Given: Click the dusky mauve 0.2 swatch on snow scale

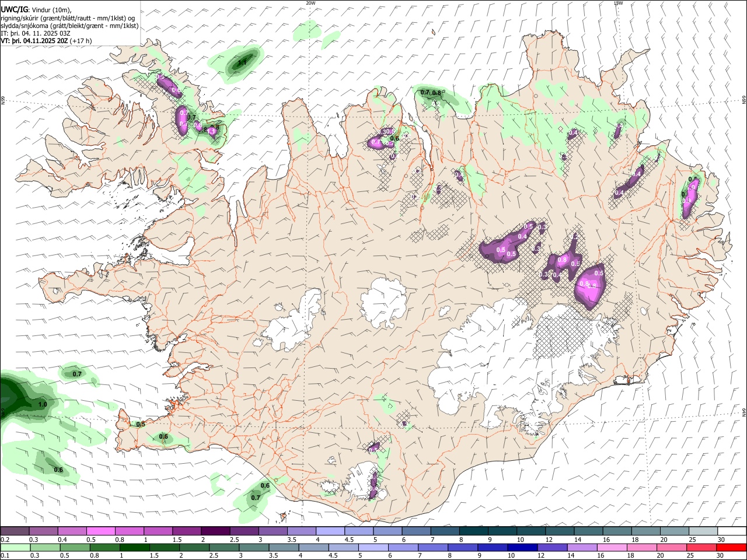Looking at the screenshot, I should point(15,531).
